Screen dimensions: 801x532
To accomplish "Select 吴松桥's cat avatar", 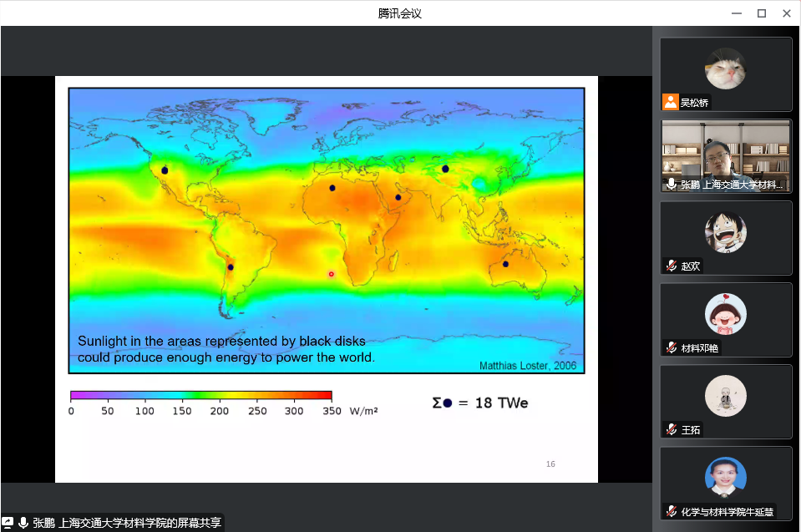I will pyautogui.click(x=725, y=68).
